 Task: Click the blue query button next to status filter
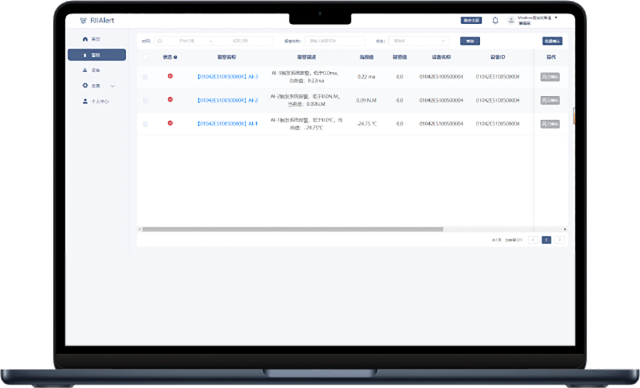coord(470,41)
